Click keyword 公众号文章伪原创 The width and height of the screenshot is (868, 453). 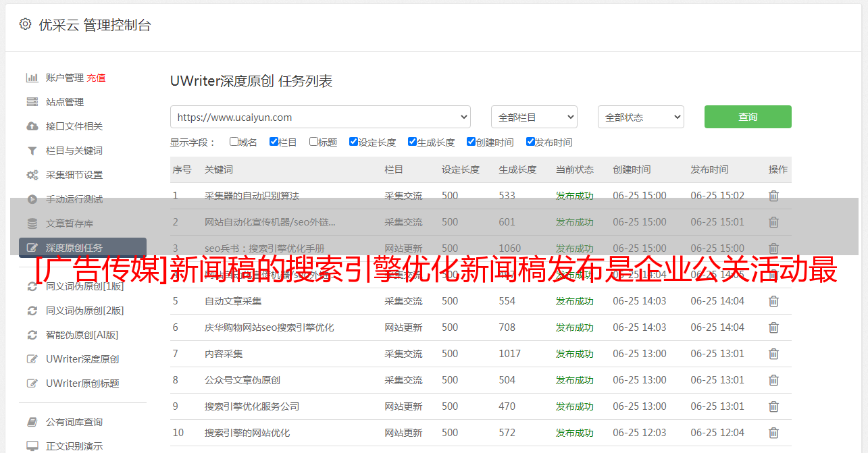[x=242, y=380]
